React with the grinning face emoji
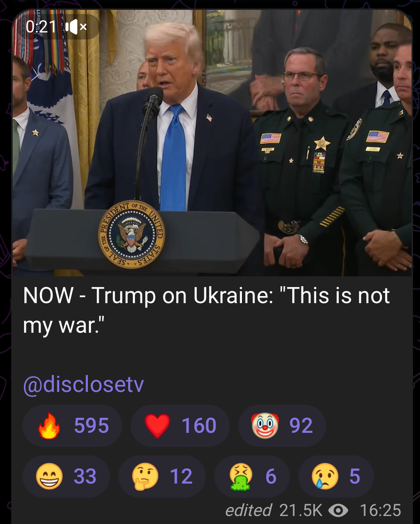This screenshot has height=524, width=420. tap(49, 476)
